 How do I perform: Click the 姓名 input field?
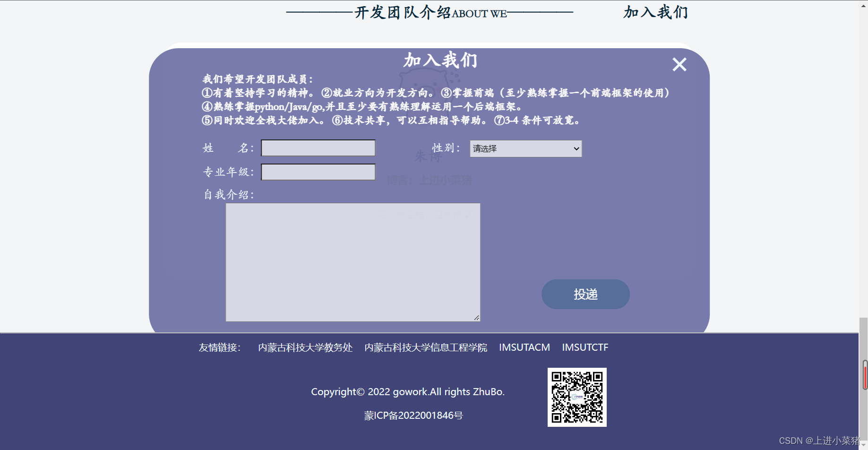tap(318, 148)
